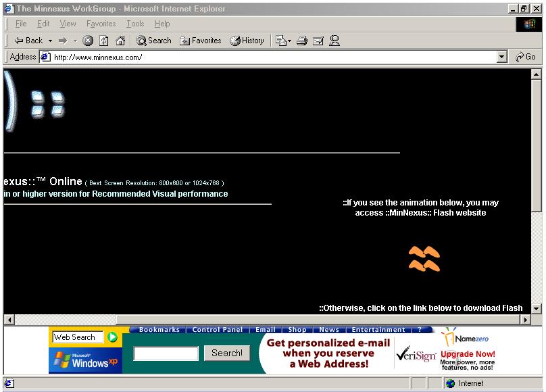Open the Favorites menu
546x392 pixels.
click(101, 24)
